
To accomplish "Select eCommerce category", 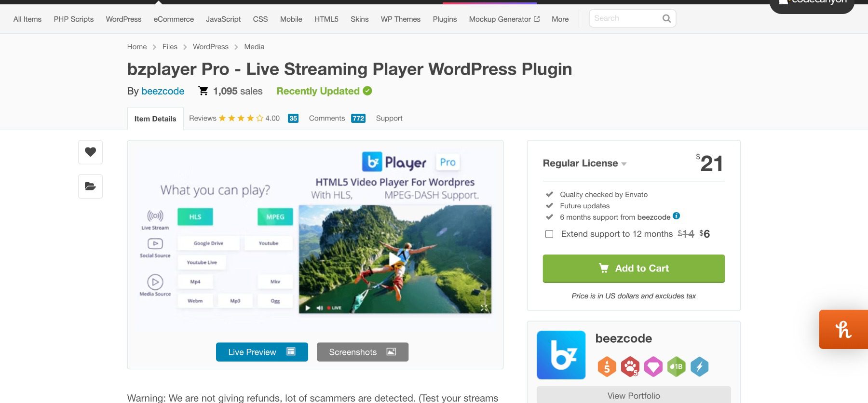I will 174,19.
